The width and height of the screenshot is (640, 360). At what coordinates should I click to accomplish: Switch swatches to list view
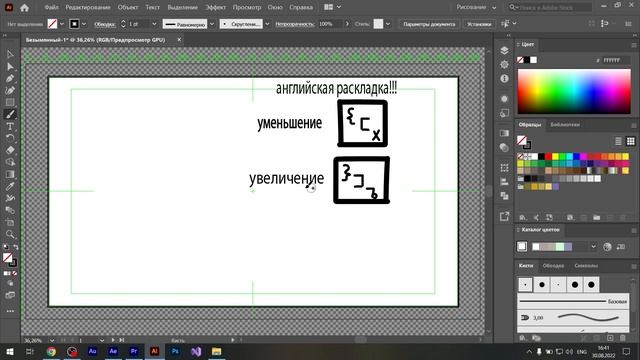618,141
